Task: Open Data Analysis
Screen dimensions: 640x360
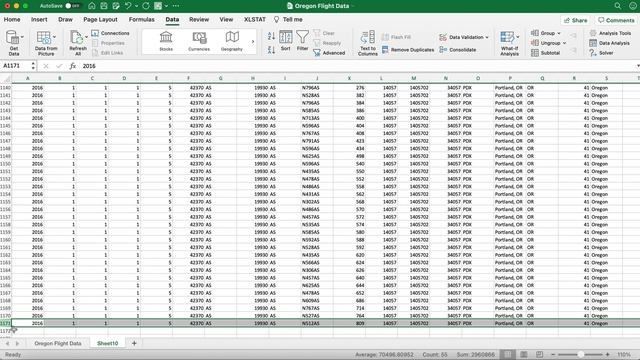Action: click(609, 43)
